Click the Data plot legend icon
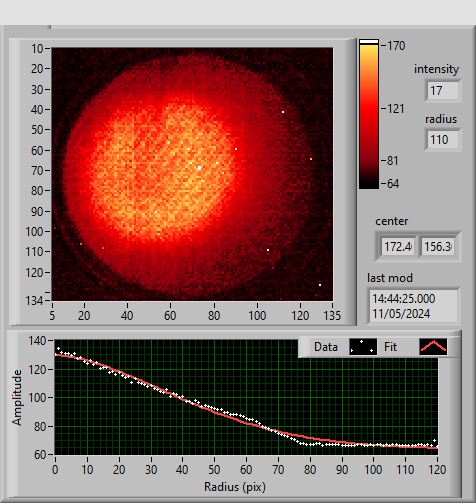This screenshot has width=476, height=503. [363, 347]
